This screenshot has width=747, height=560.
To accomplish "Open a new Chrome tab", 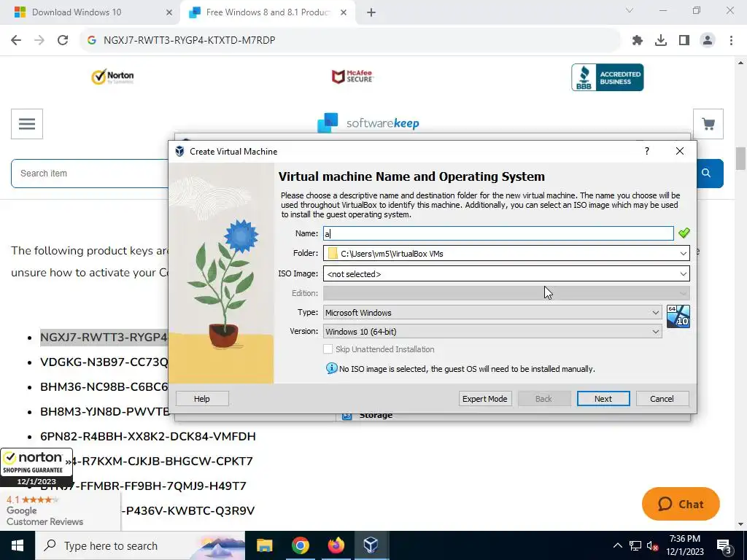I will [x=371, y=13].
